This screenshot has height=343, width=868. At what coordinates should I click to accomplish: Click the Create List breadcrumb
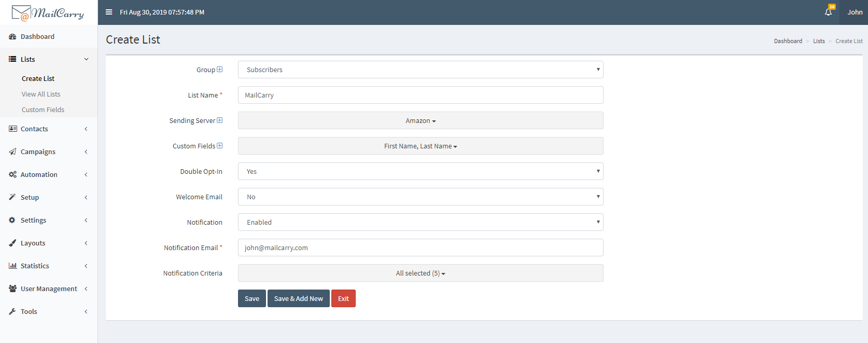[849, 41]
